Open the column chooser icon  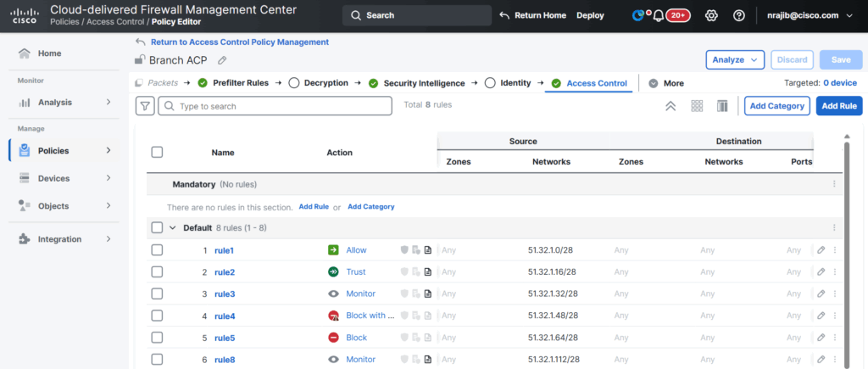[x=722, y=106]
